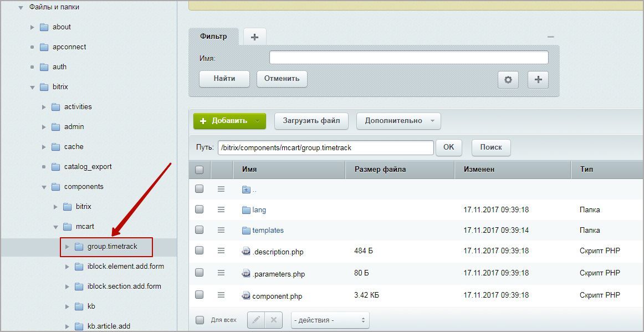Expand the kb folder in the tree
644x332 pixels.
pyautogui.click(x=67, y=306)
